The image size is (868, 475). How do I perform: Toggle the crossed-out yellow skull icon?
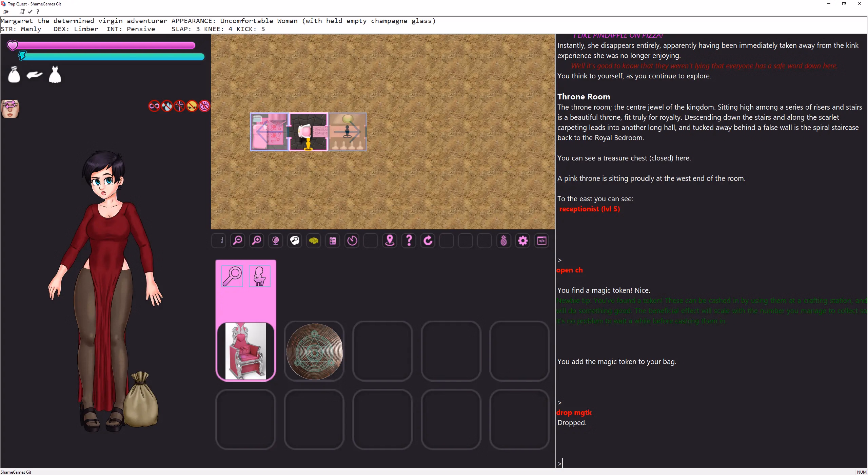(192, 106)
